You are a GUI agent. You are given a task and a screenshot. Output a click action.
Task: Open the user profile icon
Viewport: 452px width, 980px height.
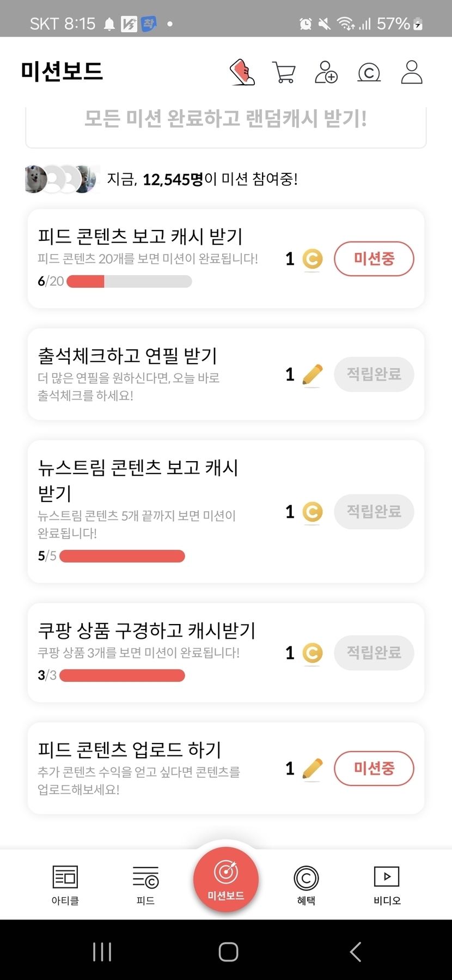412,72
